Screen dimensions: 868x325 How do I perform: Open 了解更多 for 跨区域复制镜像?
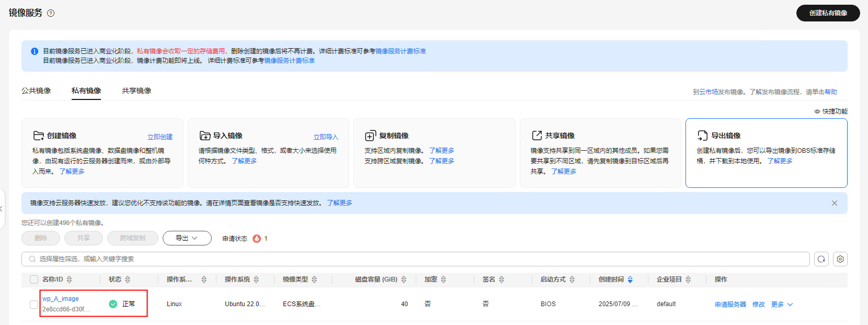point(441,161)
